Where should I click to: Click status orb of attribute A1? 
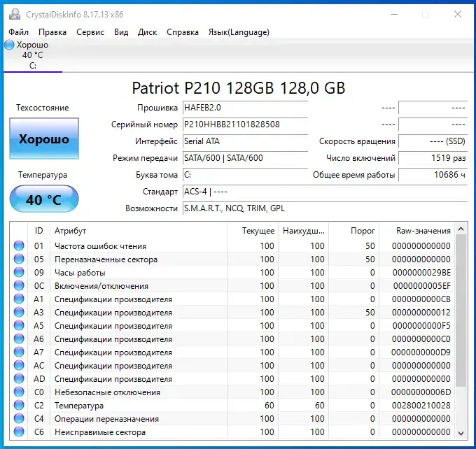pyautogui.click(x=19, y=299)
